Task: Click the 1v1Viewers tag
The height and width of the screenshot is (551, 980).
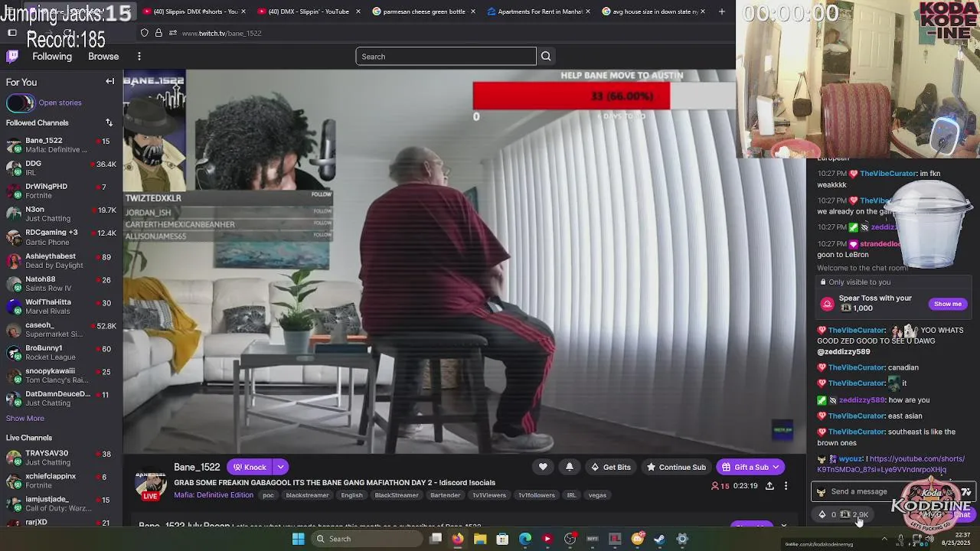Action: 488,495
